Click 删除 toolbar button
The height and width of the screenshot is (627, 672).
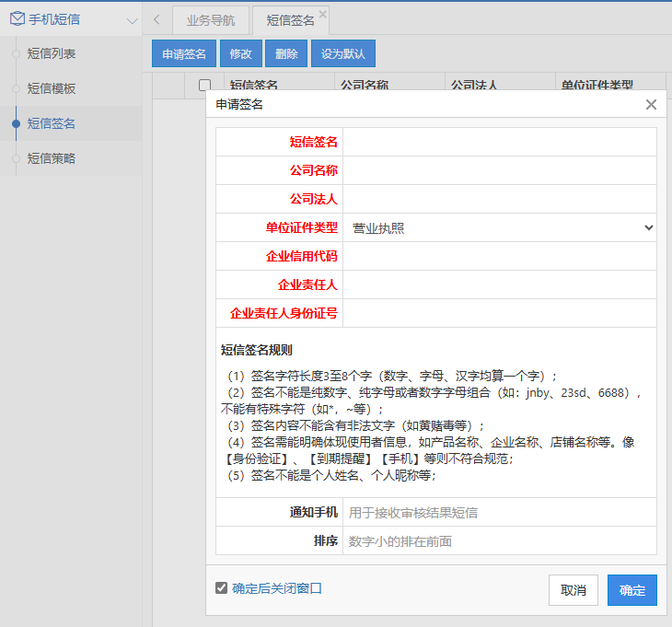[x=286, y=53]
